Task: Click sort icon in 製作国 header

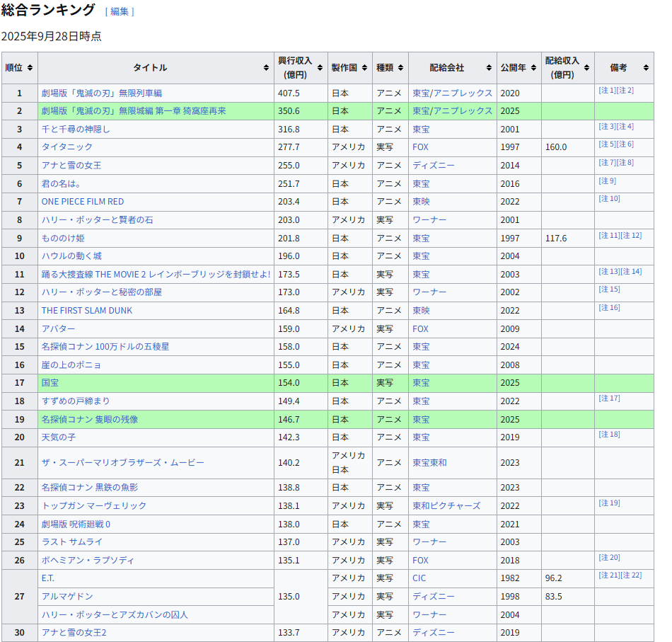Action: tap(364, 68)
